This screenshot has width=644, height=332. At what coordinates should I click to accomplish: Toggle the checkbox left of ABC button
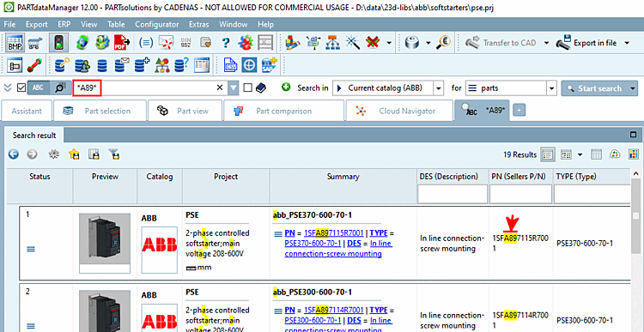[x=21, y=88]
